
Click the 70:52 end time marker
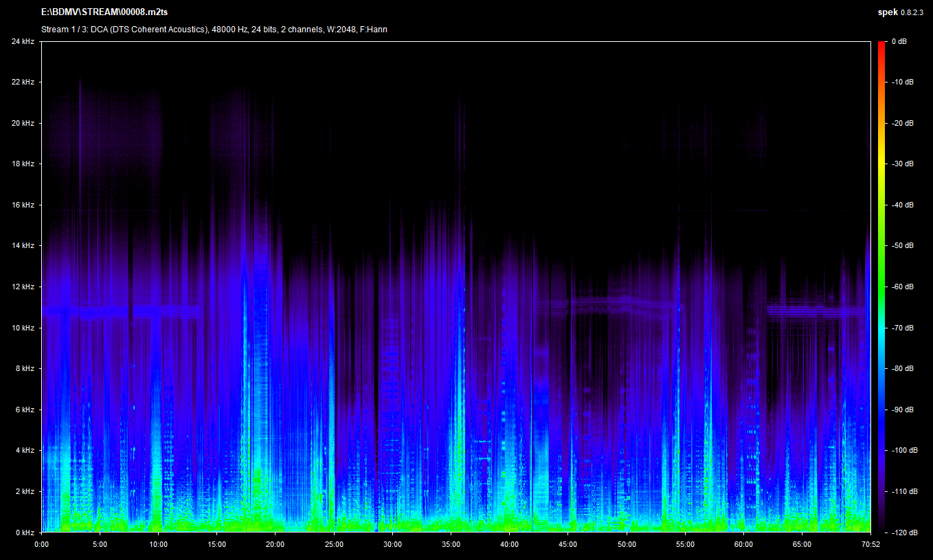click(x=870, y=544)
